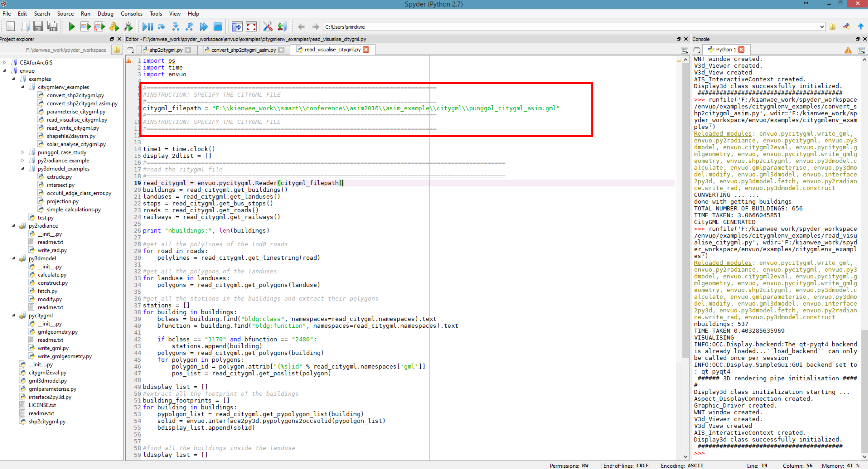
Task: Close the shp2citygml.py editor tab
Action: pyautogui.click(x=188, y=50)
